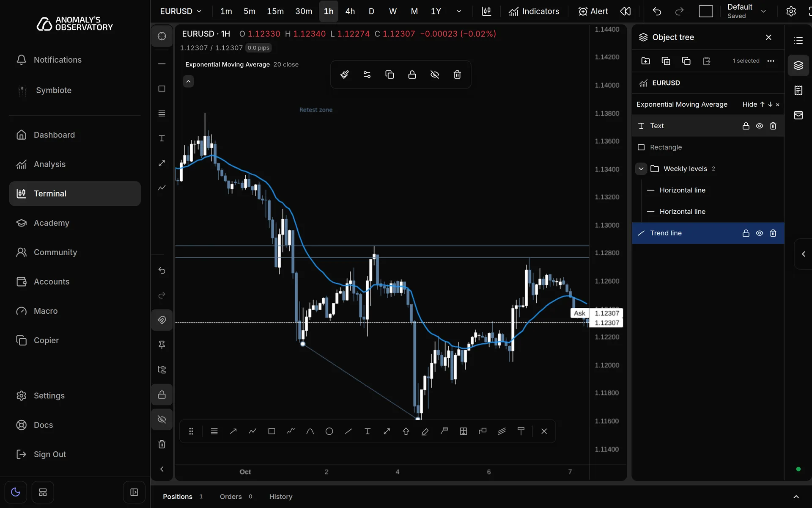Clone the selected drawing from floating toolbar
This screenshot has width=812, height=508.
(390, 75)
